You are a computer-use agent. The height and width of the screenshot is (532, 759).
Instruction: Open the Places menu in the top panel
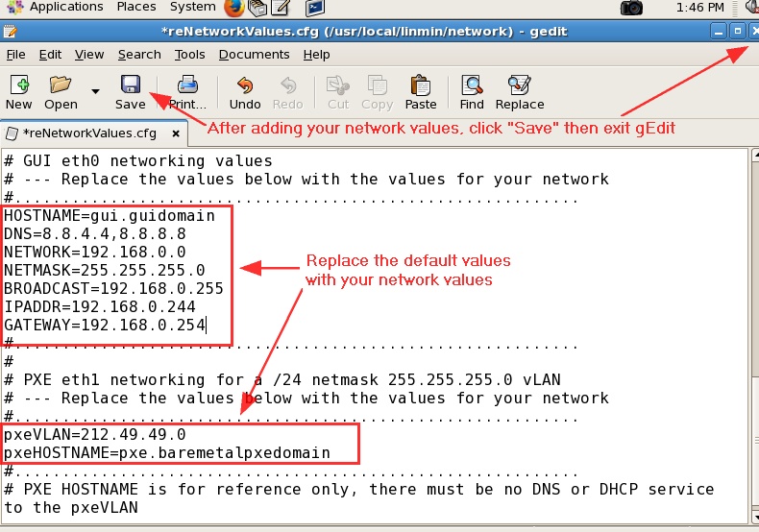click(x=136, y=7)
